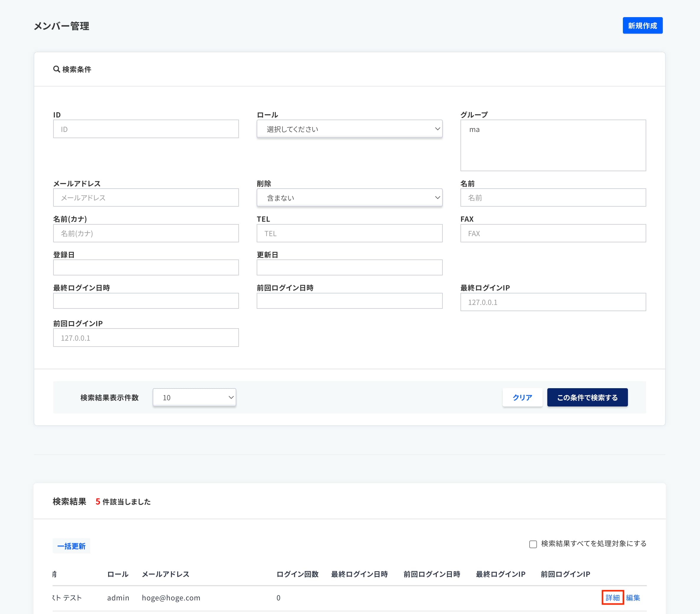700x614 pixels.
Task: Click the ログイン回数 column header
Action: [x=297, y=574]
